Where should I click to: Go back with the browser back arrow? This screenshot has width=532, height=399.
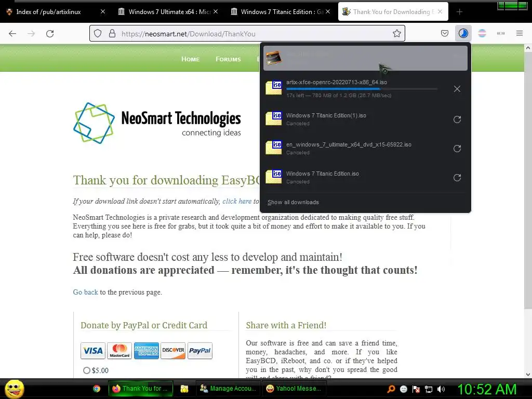pos(12,34)
